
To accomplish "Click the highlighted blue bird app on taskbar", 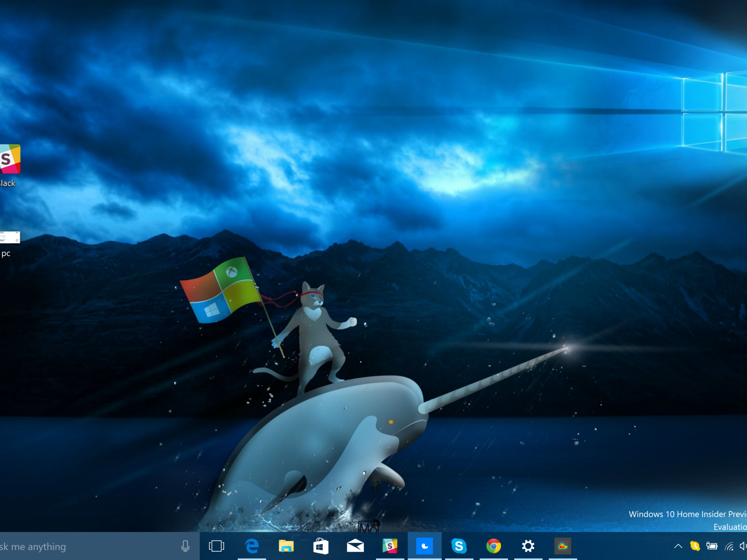I will (424, 546).
